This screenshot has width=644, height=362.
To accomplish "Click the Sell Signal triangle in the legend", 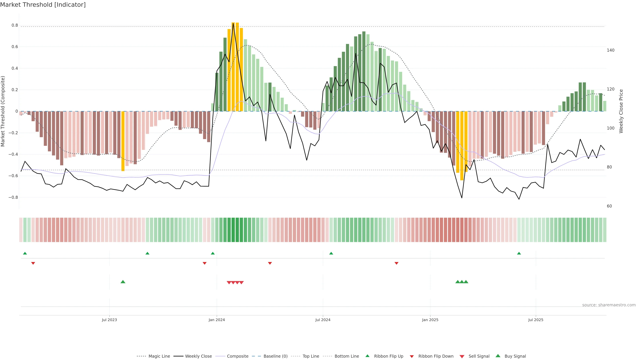I will 462,356.
